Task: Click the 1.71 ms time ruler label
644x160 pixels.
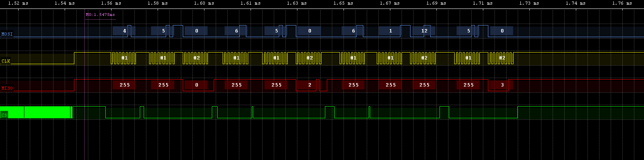Action: pyautogui.click(x=483, y=3)
